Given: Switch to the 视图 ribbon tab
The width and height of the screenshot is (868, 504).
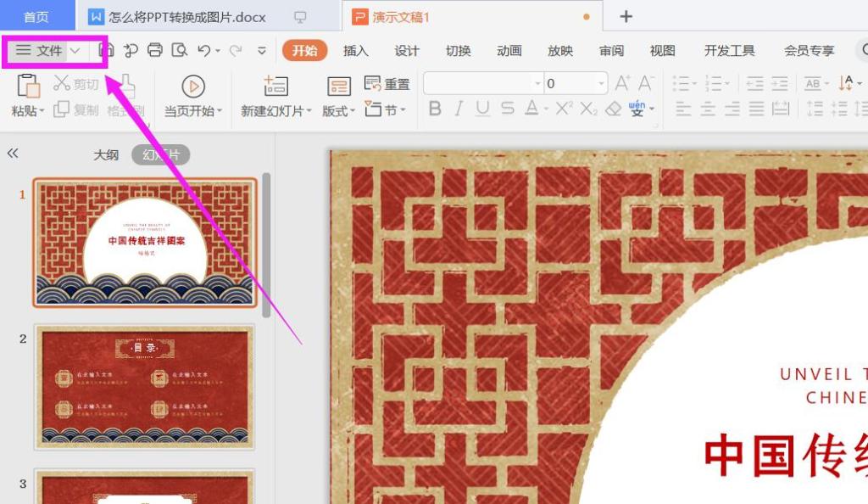Looking at the screenshot, I should point(663,50).
